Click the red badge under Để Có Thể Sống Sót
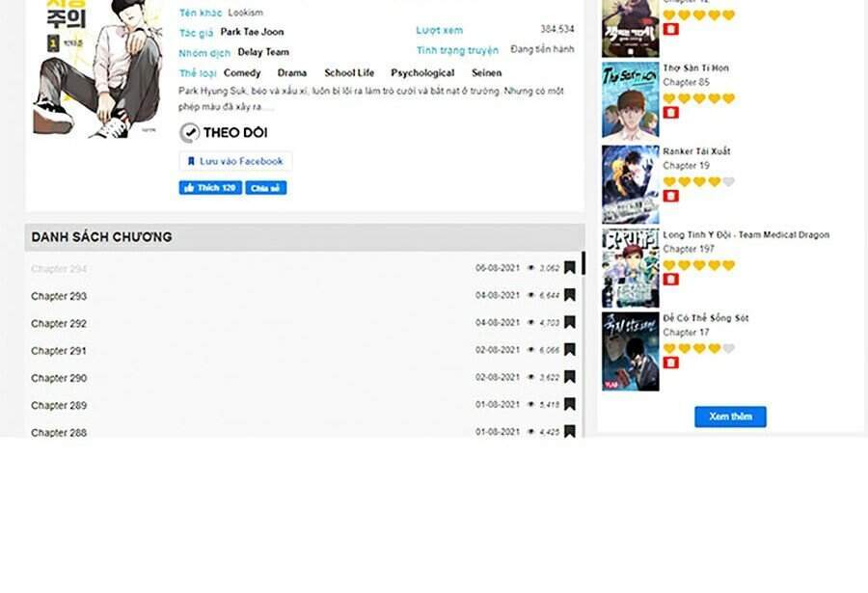This screenshot has height=593, width=868. pyautogui.click(x=671, y=363)
